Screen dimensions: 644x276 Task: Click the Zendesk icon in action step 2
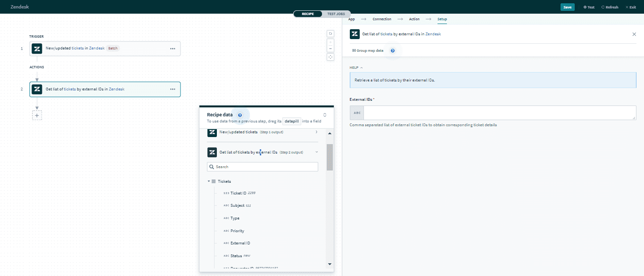coord(37,89)
